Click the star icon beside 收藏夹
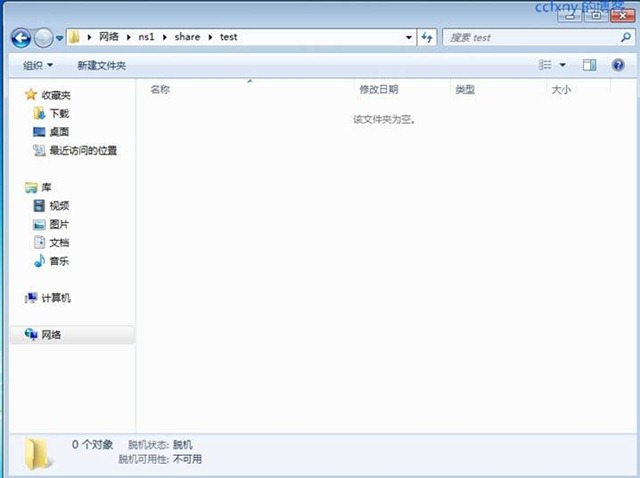 coord(31,95)
